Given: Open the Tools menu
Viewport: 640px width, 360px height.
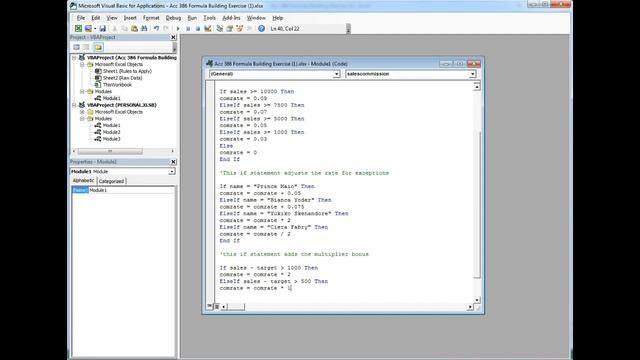Looking at the screenshot, I should [209, 18].
